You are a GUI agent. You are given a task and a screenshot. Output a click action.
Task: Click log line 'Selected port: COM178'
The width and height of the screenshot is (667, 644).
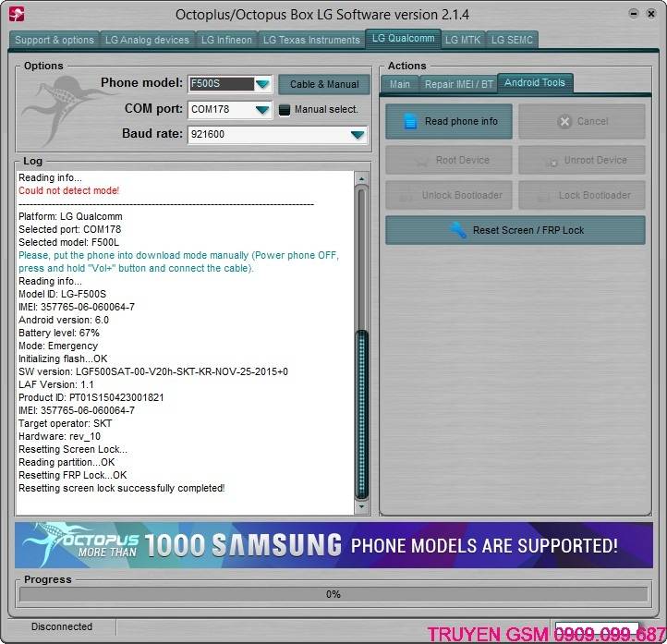(70, 229)
